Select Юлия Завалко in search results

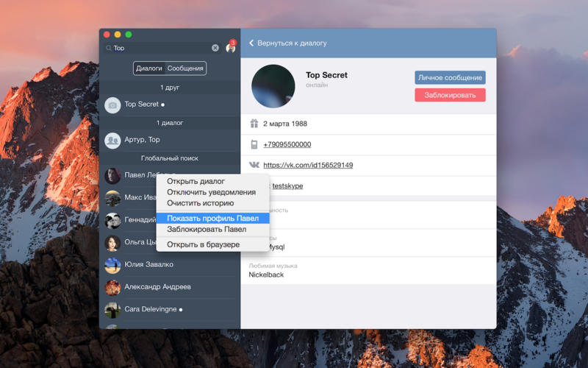click(x=170, y=265)
